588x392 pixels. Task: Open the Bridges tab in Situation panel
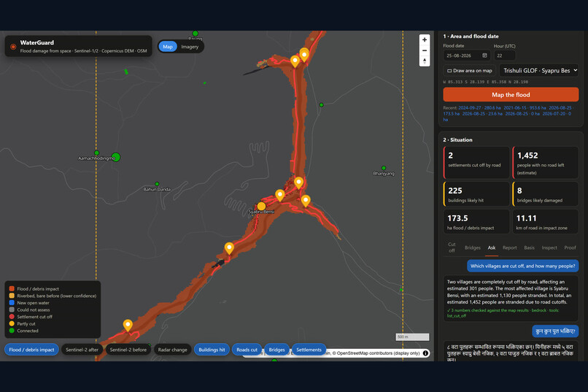473,247
